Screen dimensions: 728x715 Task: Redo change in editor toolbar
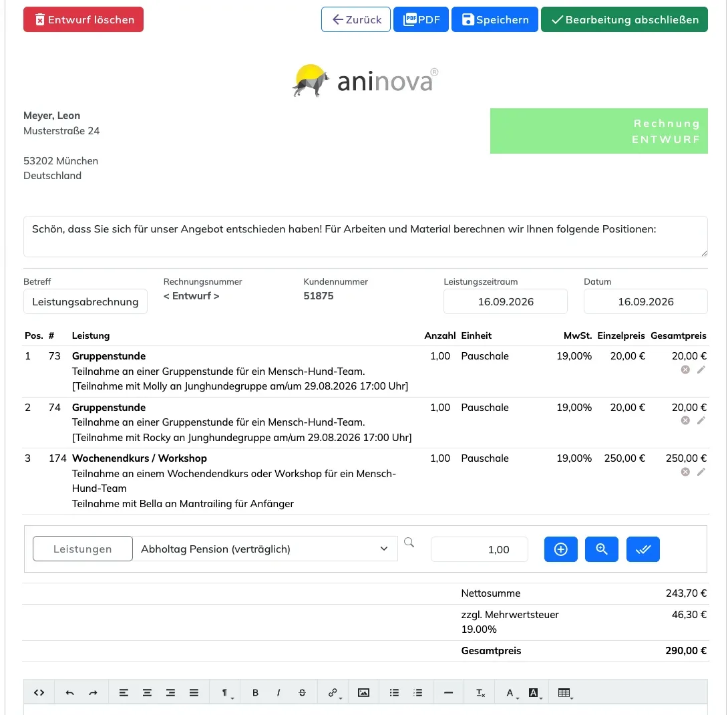93,693
